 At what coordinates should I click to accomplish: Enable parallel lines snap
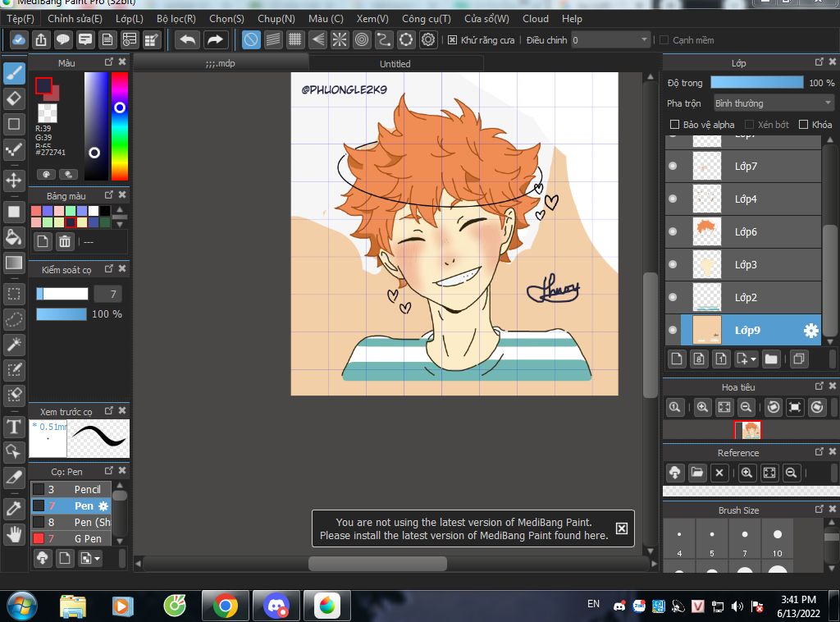pos(273,39)
